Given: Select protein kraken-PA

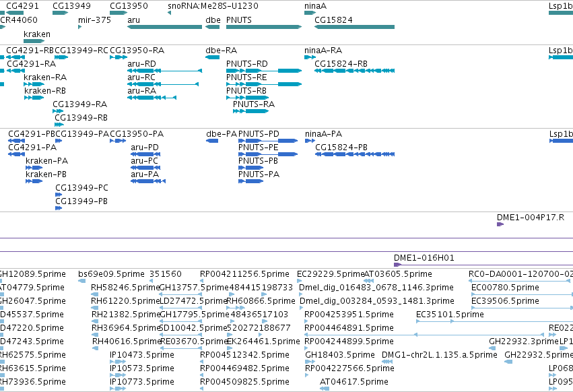Looking at the screenshot, I should (34, 168).
